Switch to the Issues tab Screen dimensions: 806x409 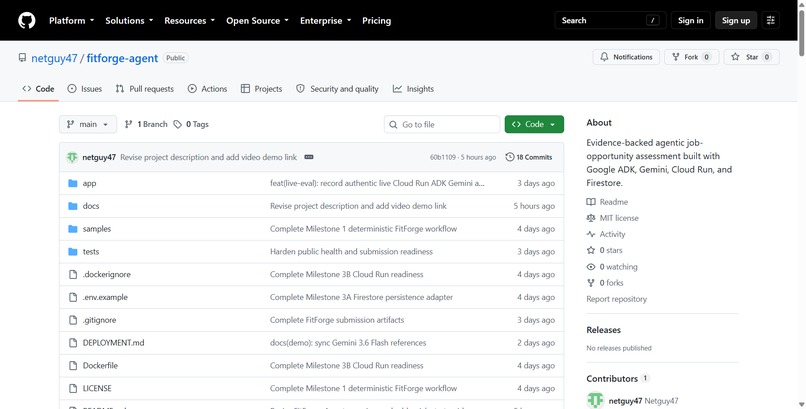pyautogui.click(x=85, y=89)
